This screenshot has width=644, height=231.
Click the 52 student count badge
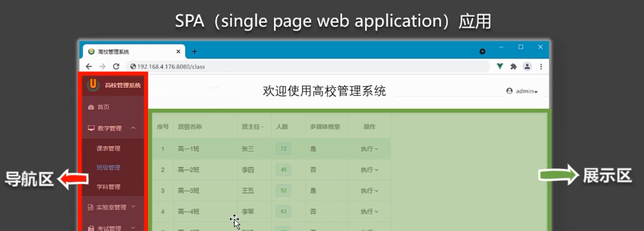pyautogui.click(x=283, y=191)
